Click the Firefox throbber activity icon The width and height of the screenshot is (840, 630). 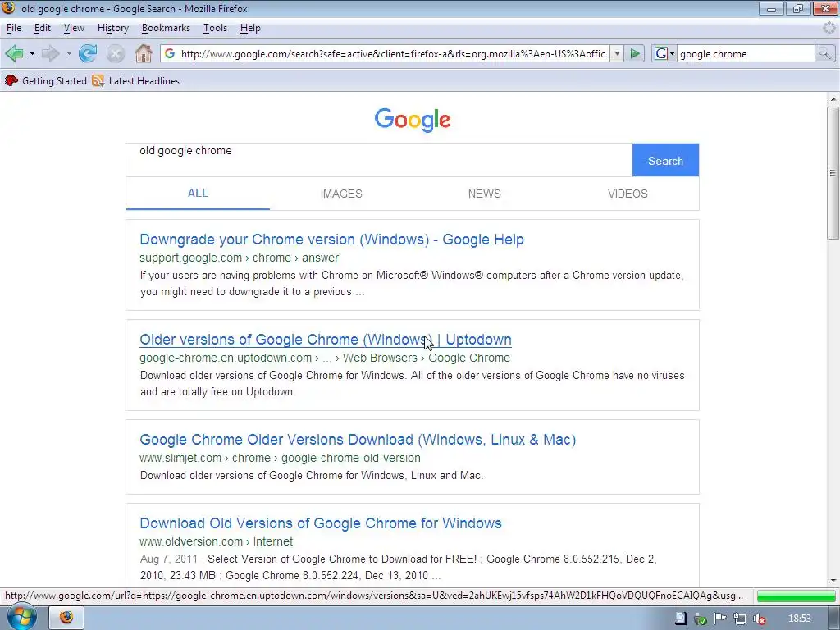click(x=829, y=28)
